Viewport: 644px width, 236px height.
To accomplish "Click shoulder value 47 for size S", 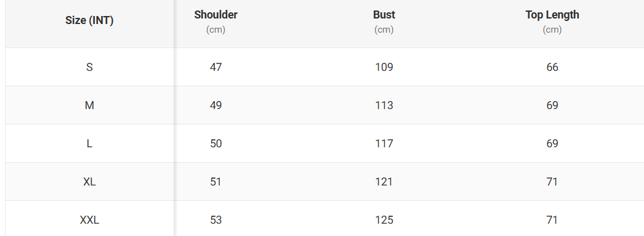I will [215, 67].
